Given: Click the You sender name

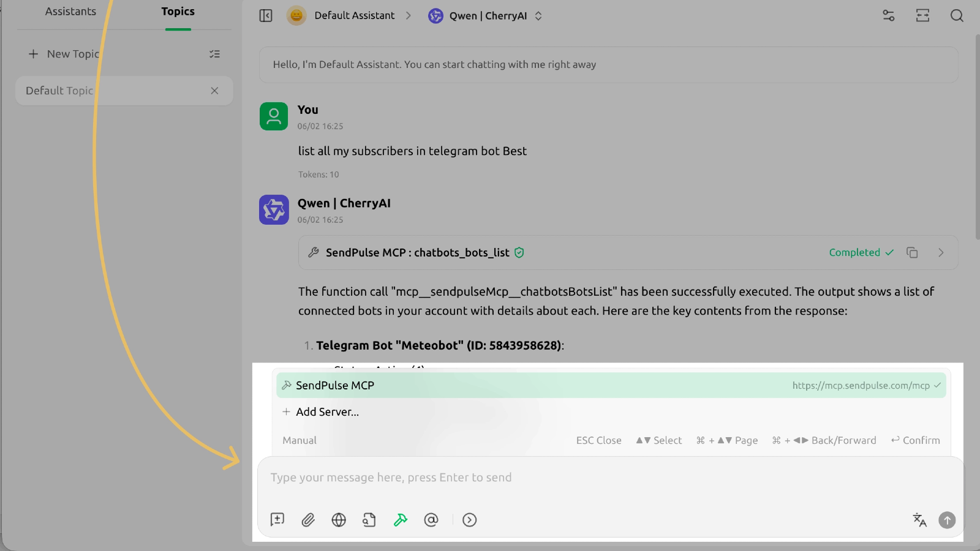Looking at the screenshot, I should click(x=308, y=110).
